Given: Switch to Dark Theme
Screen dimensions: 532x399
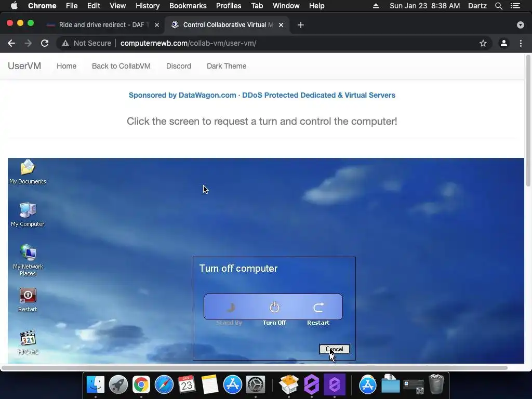Looking at the screenshot, I should tap(227, 66).
